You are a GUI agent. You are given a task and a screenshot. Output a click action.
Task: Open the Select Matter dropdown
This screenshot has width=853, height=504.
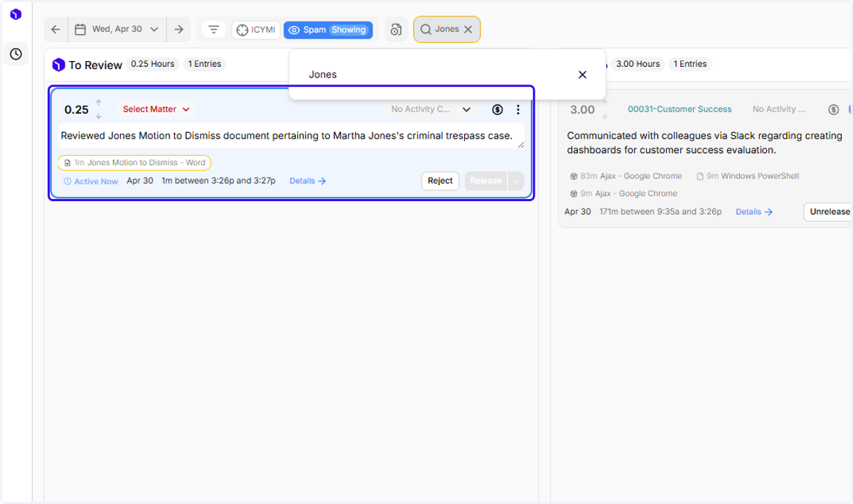tap(156, 109)
